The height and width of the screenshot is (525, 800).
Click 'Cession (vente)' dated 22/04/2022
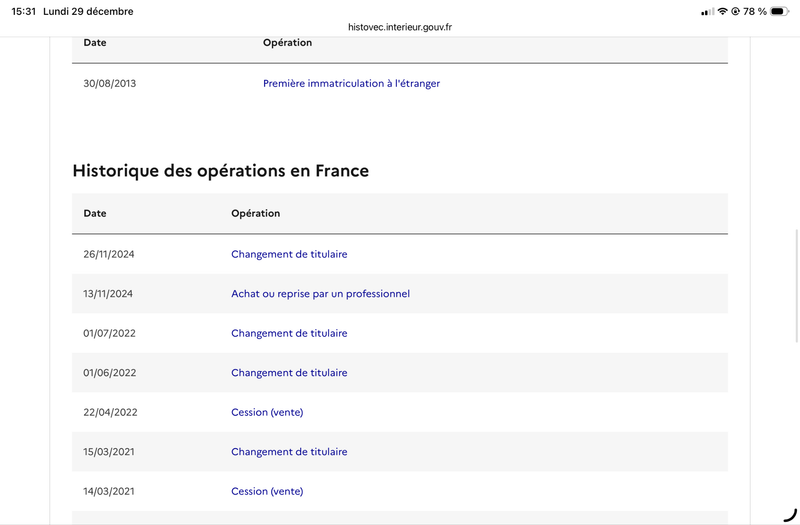point(267,412)
